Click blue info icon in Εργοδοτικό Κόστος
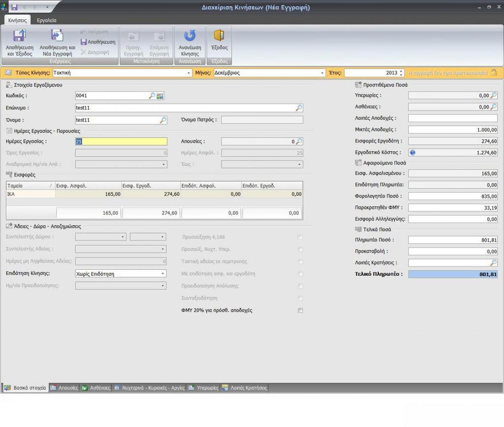The image size is (504, 427). tap(412, 152)
